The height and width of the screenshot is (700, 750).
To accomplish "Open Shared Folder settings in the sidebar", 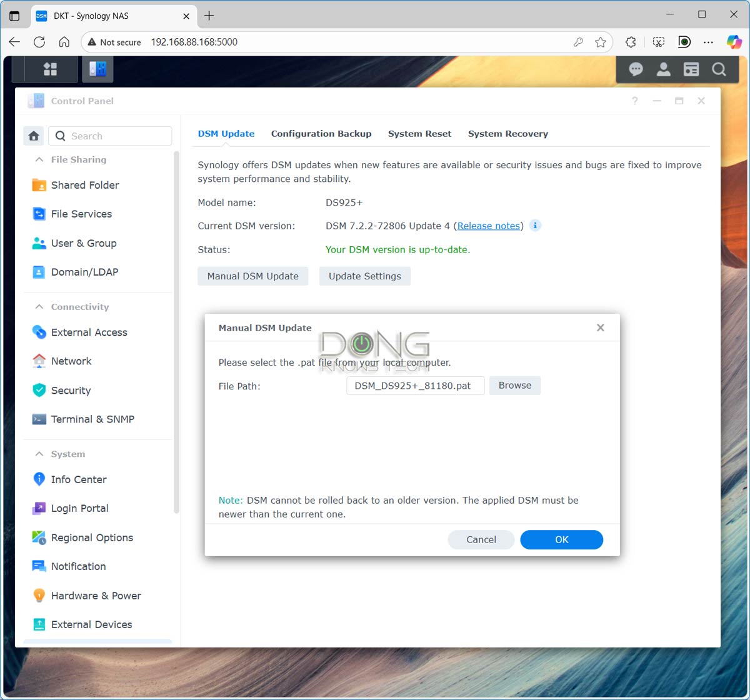I will [x=84, y=184].
